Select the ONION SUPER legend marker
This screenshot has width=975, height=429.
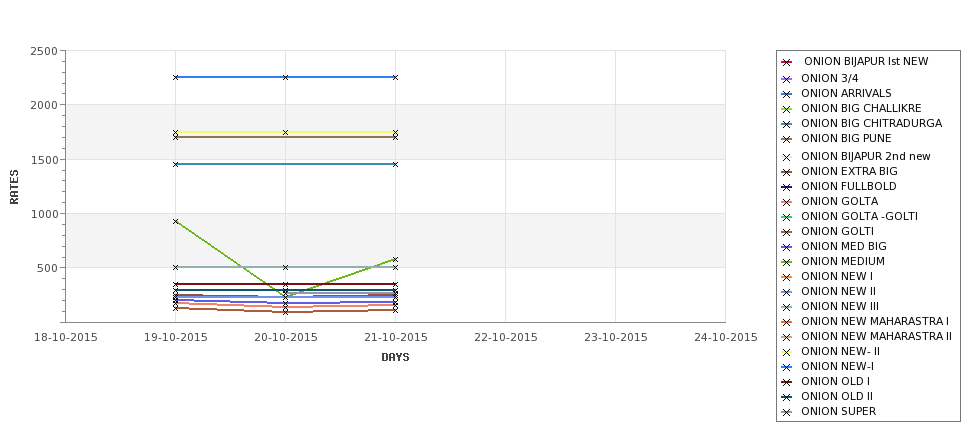[787, 412]
